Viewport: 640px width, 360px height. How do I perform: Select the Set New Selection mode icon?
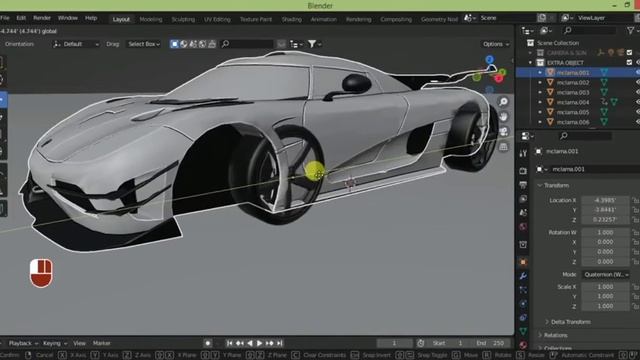[174, 44]
